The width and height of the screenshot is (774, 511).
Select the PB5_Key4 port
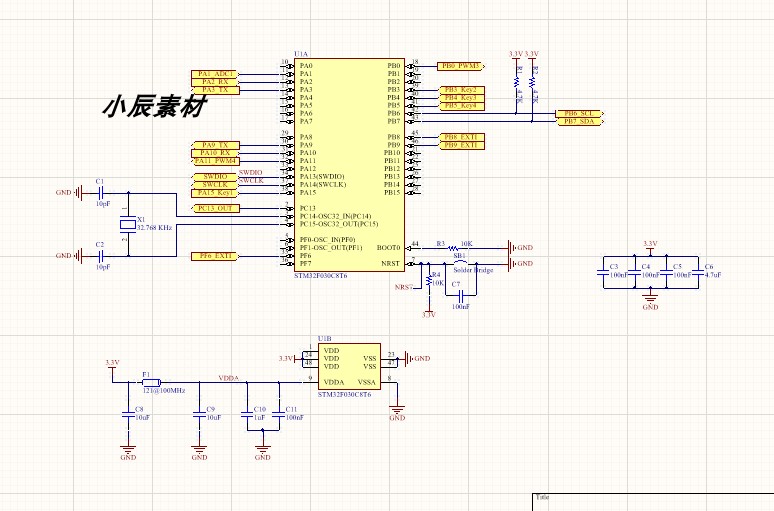461,106
